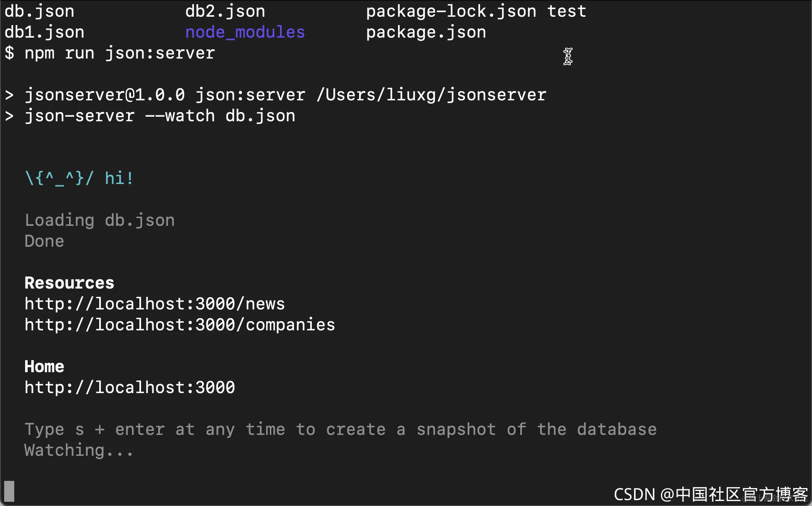Click the Loading db.json line

pos(99,220)
